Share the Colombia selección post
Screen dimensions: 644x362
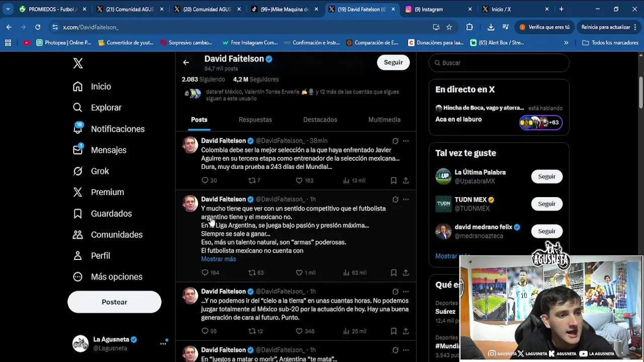tap(406, 180)
